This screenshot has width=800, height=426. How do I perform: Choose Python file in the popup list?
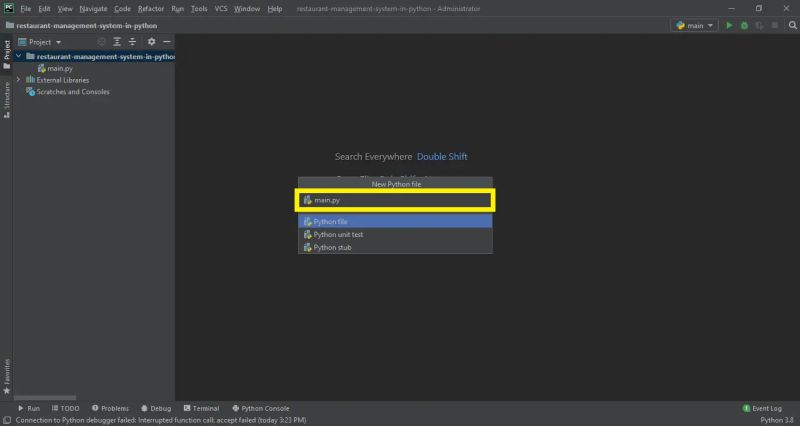tap(395, 221)
